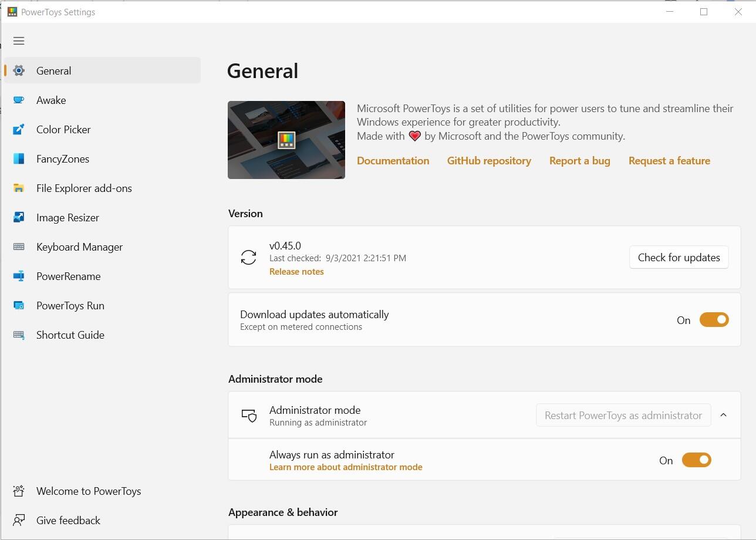The image size is (756, 540).
Task: Disable Always run as administrator toggle
Action: pyautogui.click(x=696, y=460)
